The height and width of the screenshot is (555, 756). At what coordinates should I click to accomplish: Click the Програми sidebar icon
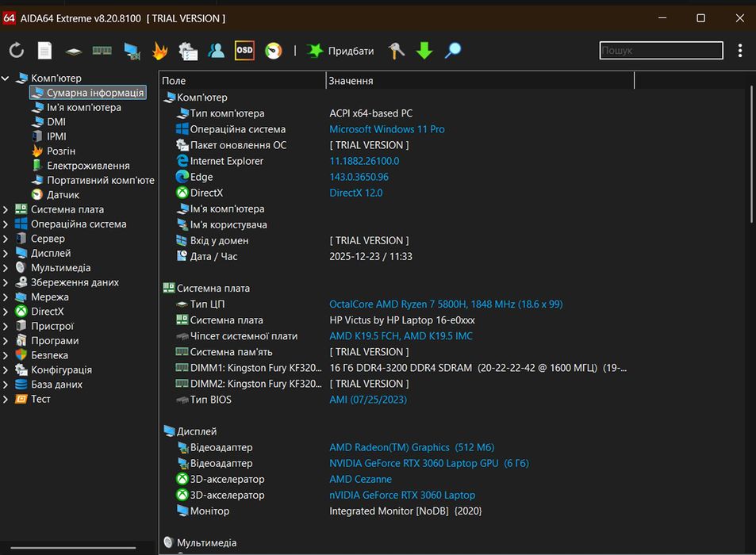tap(21, 341)
